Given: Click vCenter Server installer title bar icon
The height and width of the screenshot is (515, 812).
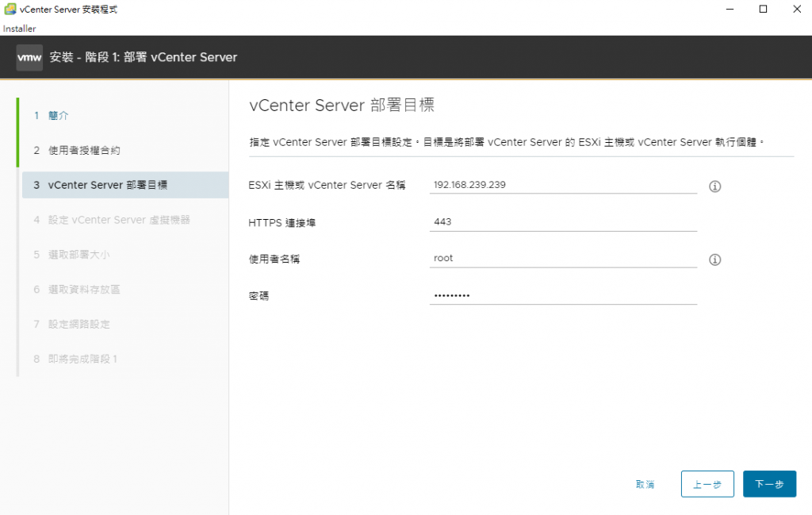Looking at the screenshot, I should click(x=10, y=9).
